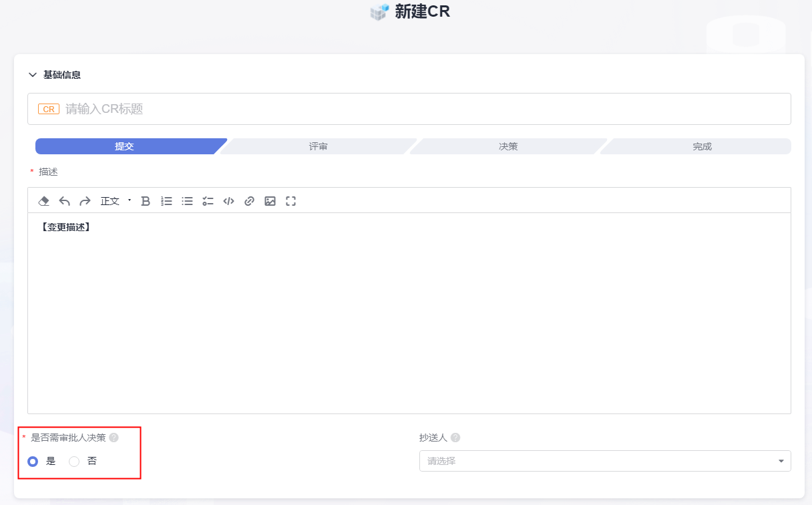Open the 正文 text style dropdown
The height and width of the screenshot is (505, 812).
tap(116, 201)
